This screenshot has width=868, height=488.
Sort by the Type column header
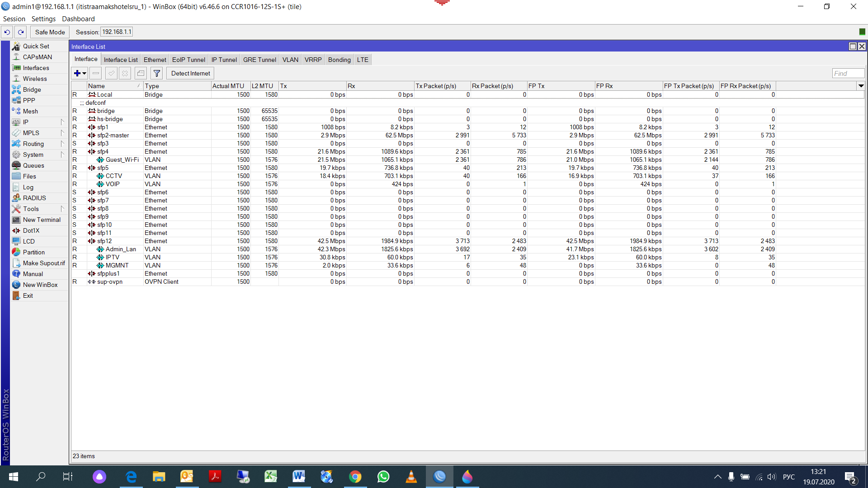[x=177, y=86]
